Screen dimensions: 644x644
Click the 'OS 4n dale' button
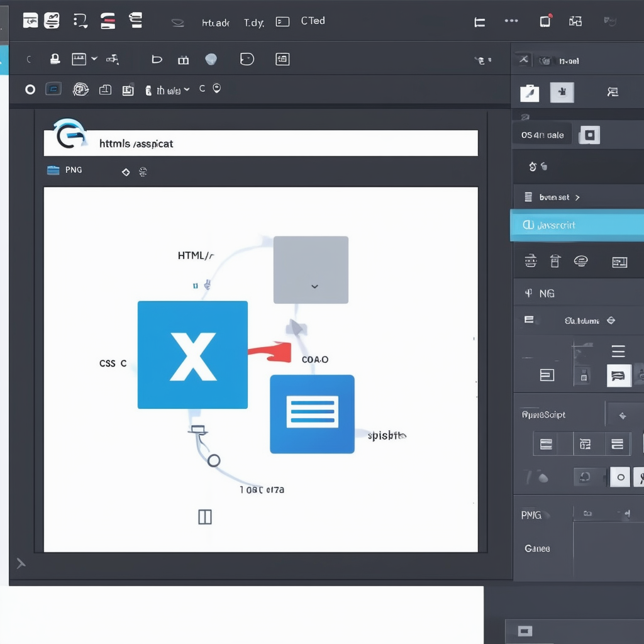tap(542, 135)
